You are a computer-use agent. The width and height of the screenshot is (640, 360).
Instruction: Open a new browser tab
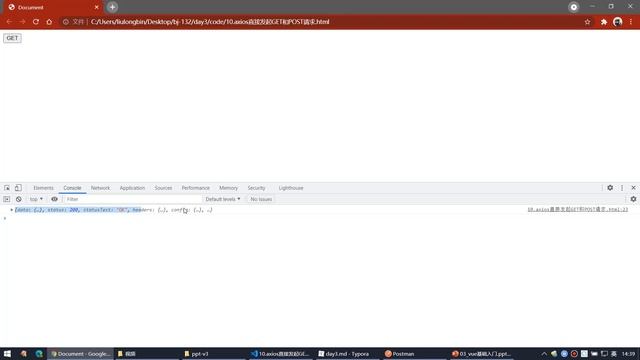click(112, 7)
